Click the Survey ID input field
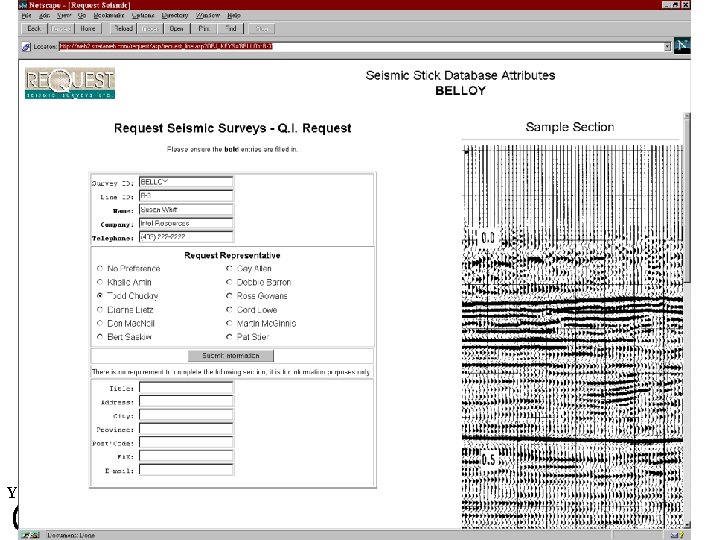Screen dimensions: 720x540 click(186, 182)
